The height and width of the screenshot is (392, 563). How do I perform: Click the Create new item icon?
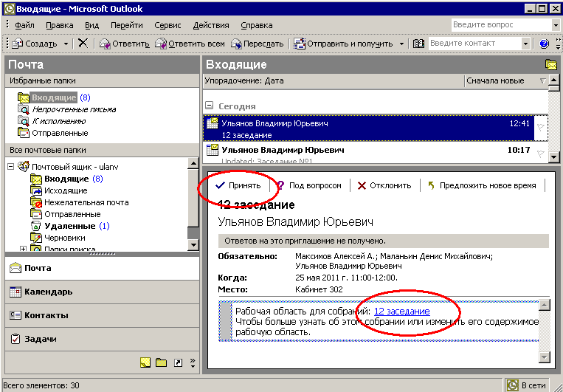17,44
